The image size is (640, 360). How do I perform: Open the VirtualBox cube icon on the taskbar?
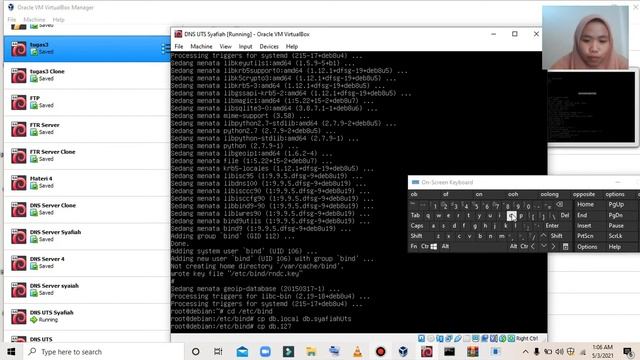(x=403, y=351)
